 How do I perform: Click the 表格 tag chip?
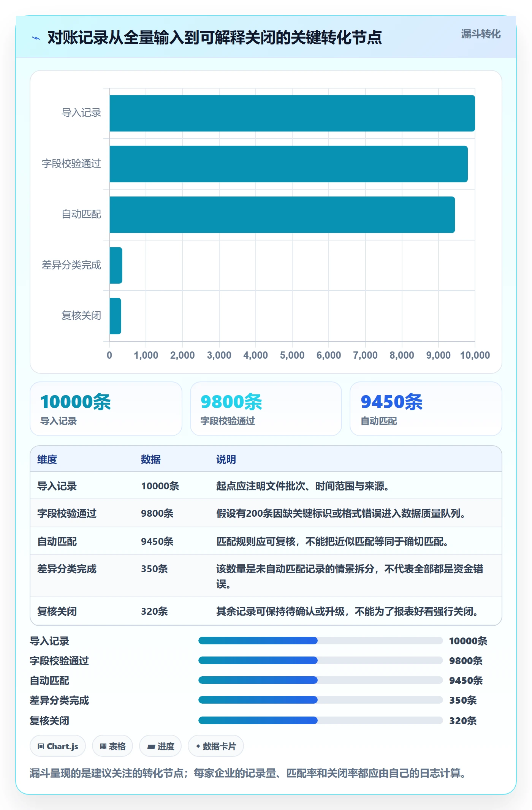click(x=112, y=746)
